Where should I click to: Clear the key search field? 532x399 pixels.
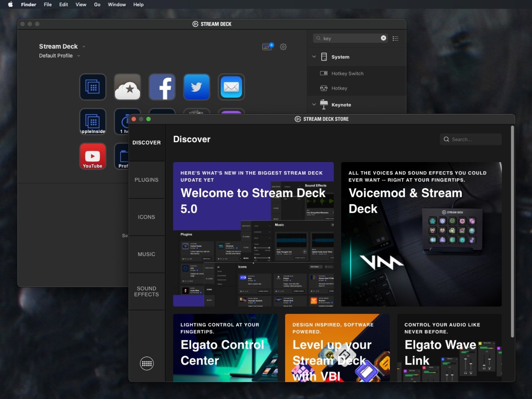pyautogui.click(x=383, y=38)
